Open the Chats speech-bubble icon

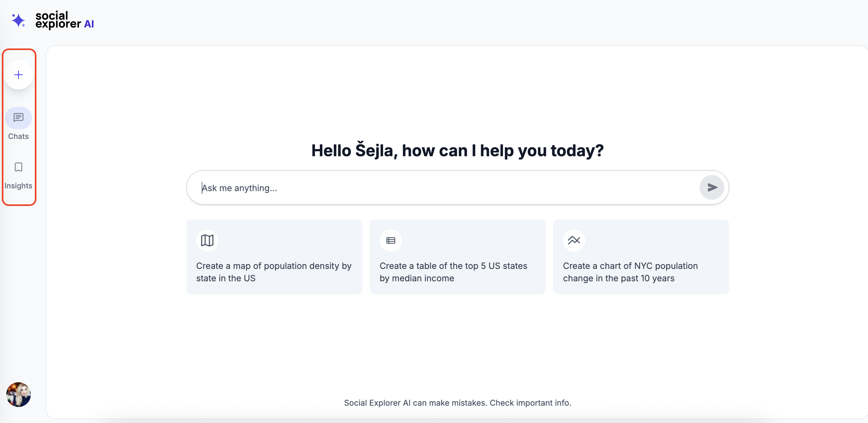tap(19, 118)
